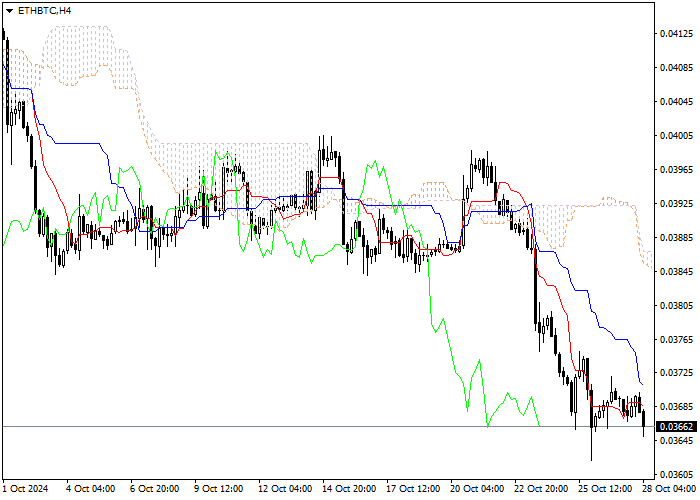Image resolution: width=700 pixels, height=500 pixels.
Task: Click the 0.03605 price scale label
Action: click(677, 475)
